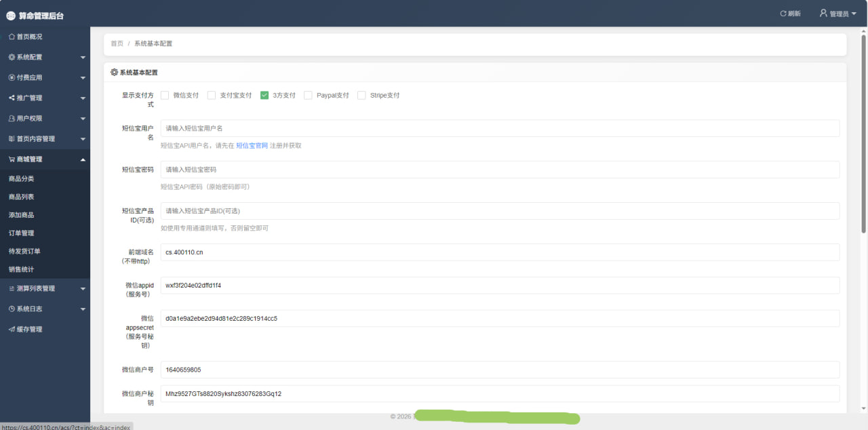
Task: Click the rocket icon beside 缓存管理
Action: [12, 329]
